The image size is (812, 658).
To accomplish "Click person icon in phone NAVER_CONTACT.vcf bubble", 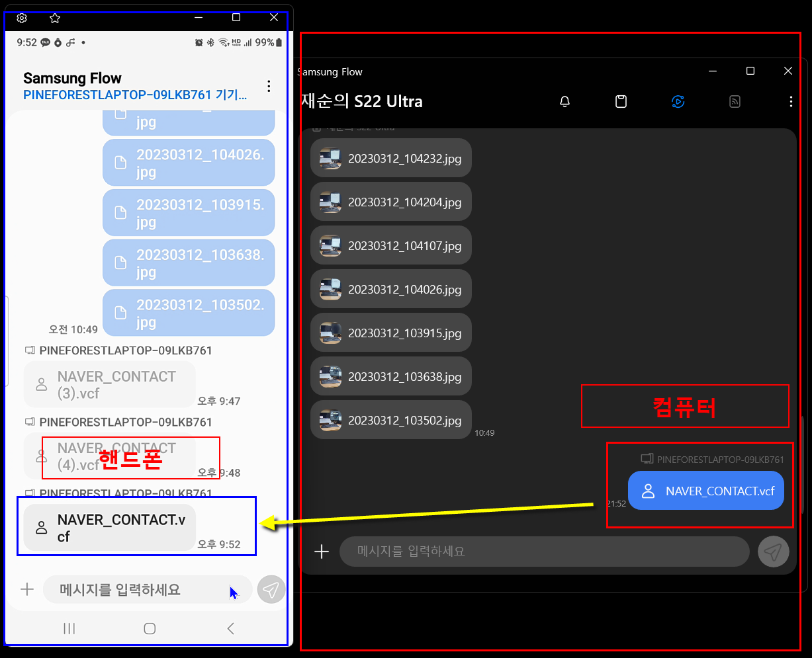I will (42, 528).
